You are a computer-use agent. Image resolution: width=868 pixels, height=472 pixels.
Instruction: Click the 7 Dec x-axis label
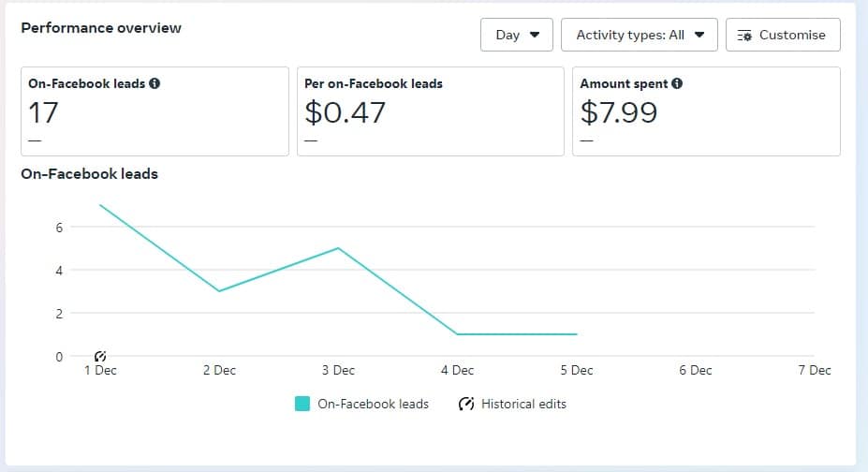pos(814,370)
